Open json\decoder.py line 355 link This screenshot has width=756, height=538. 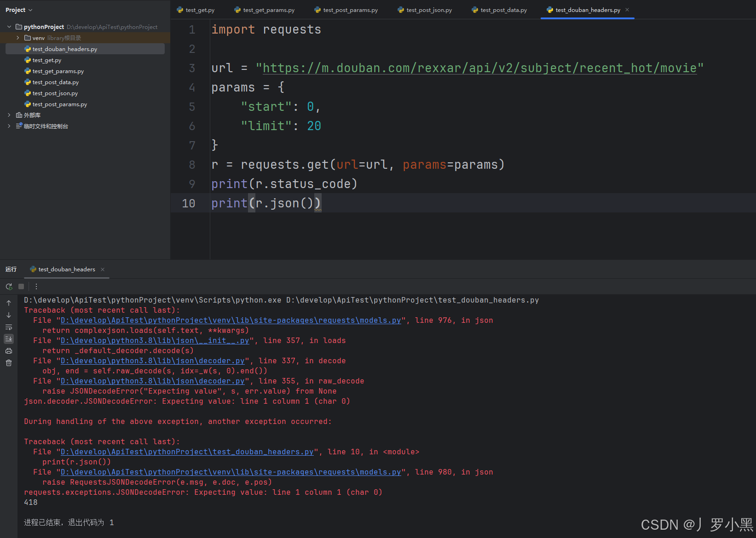153,381
